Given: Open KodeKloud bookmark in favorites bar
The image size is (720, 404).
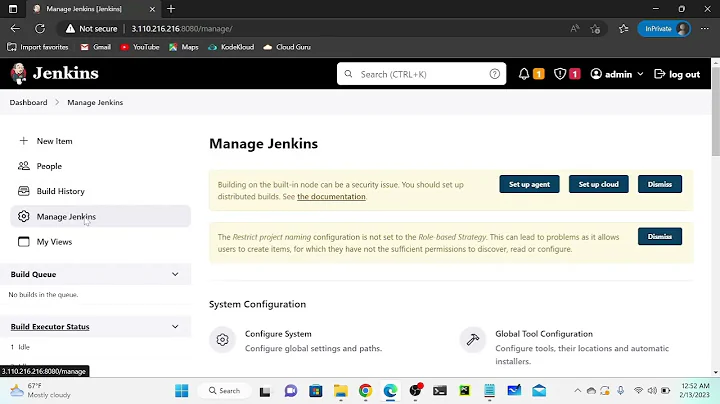Looking at the screenshot, I should (x=231, y=47).
